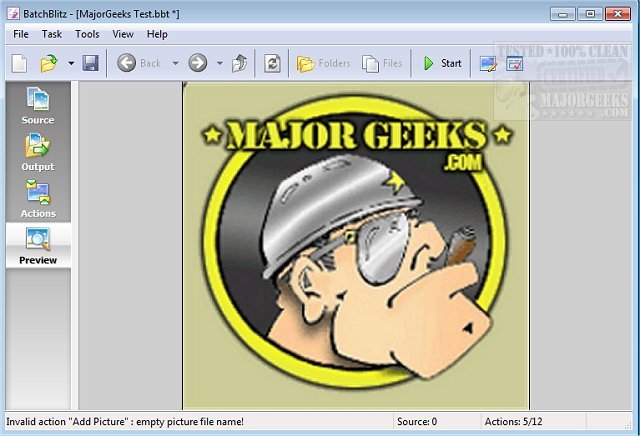Go Back using the left arrow button

point(139,63)
